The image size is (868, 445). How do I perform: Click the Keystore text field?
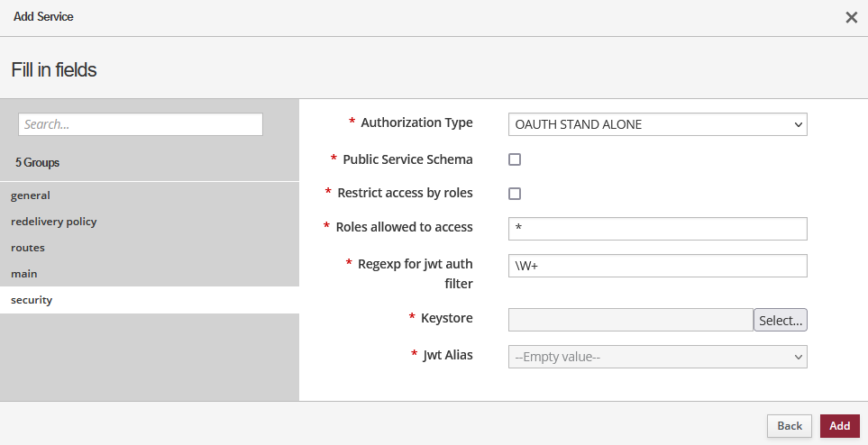[630, 320]
